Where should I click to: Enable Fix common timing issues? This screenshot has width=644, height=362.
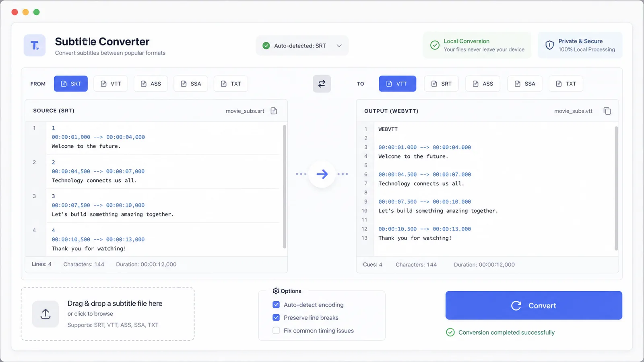tap(276, 330)
